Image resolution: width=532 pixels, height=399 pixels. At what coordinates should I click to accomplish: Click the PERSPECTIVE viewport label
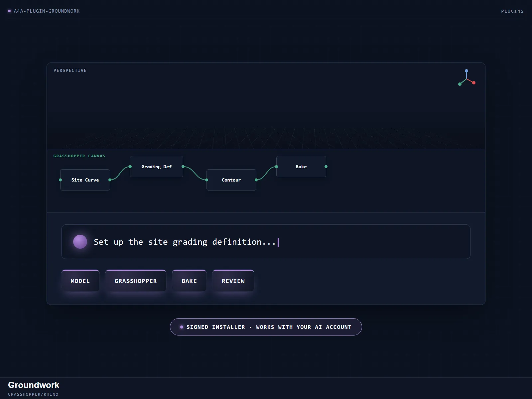70,70
